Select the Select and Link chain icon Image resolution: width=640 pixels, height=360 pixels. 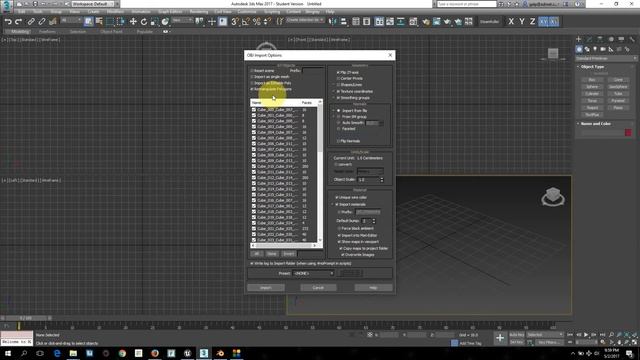click(x=31, y=22)
